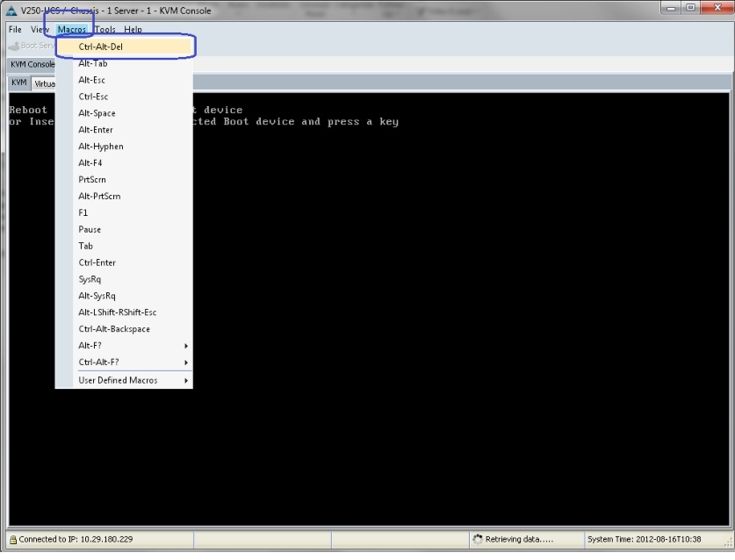Select the PrtScrn macro

[x=124, y=180]
